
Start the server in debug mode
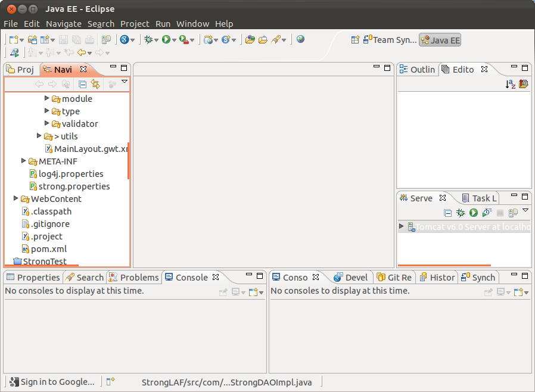coord(461,213)
